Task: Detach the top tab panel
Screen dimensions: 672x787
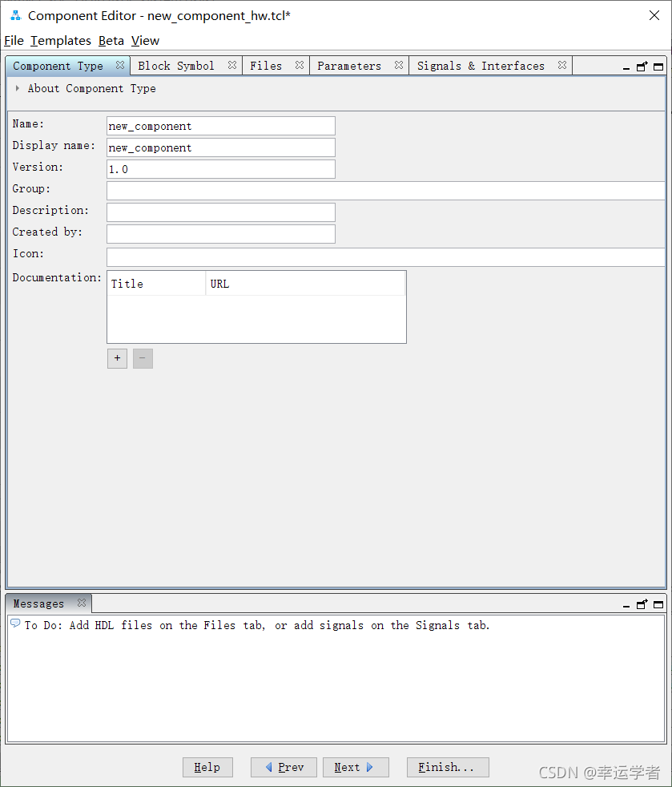Action: coord(642,67)
